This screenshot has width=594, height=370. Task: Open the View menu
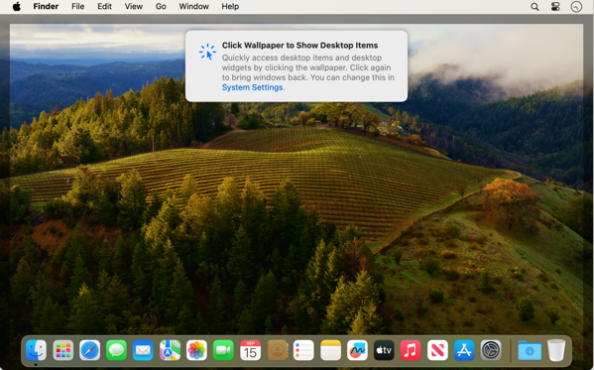[134, 6]
